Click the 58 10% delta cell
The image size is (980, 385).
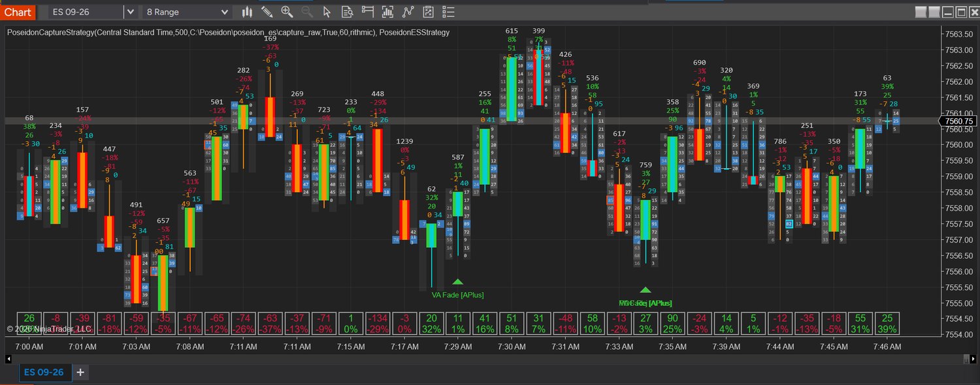(592, 323)
